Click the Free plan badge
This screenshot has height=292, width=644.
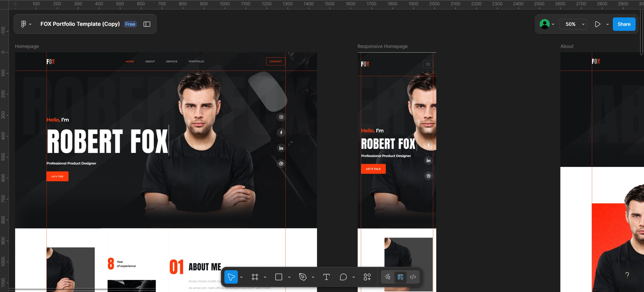coord(130,24)
